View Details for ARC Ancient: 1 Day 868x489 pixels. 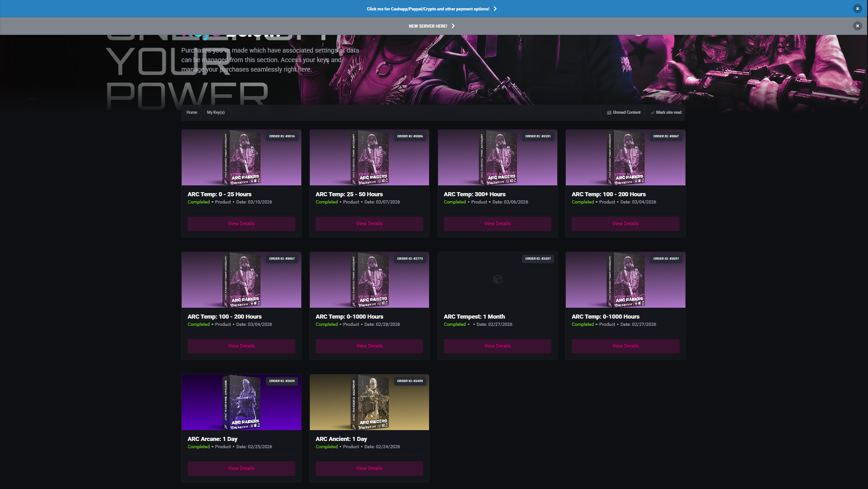point(369,468)
